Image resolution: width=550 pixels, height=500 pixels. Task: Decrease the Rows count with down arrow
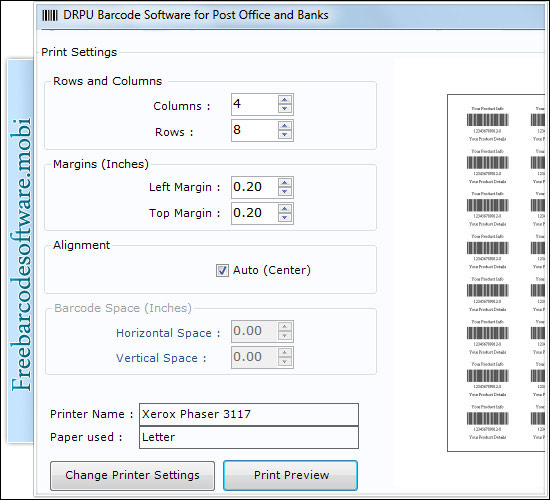click(x=284, y=135)
